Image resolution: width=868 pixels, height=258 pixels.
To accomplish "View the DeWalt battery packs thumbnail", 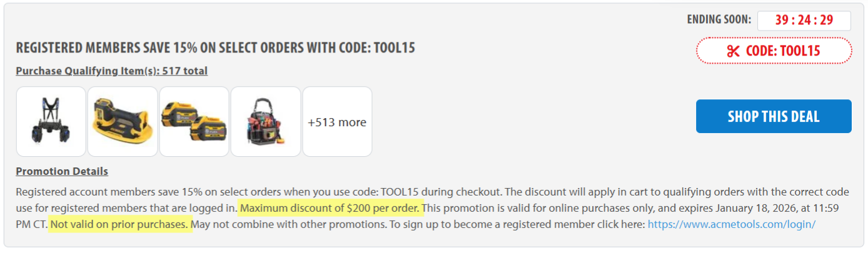I will tap(194, 121).
